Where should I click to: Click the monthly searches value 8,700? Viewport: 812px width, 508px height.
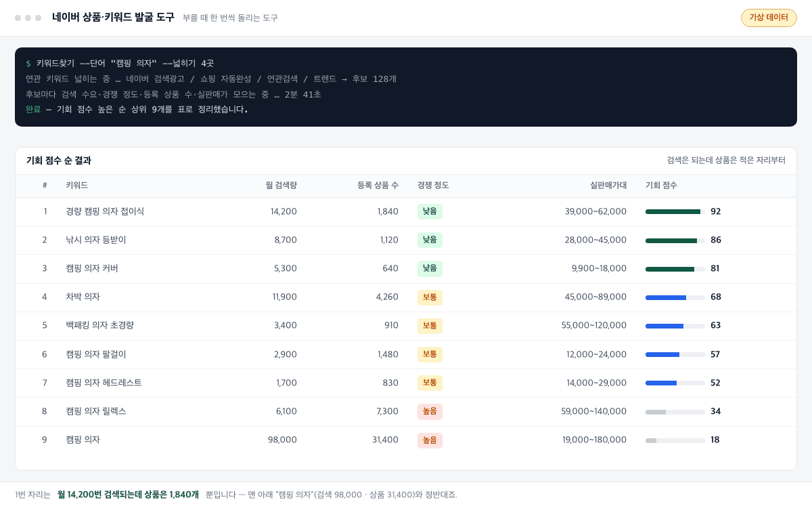point(286,240)
